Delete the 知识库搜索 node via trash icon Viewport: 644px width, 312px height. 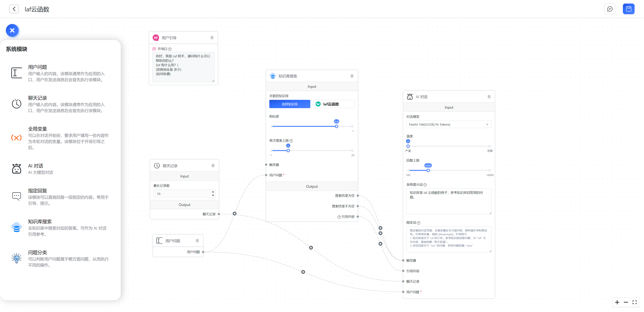[x=352, y=76]
